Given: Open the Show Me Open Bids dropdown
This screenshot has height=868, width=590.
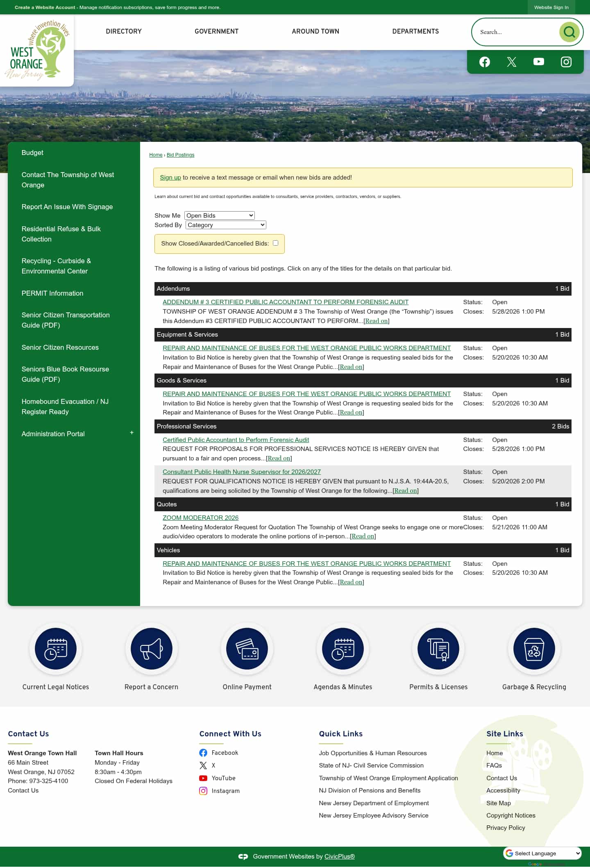Looking at the screenshot, I should pyautogui.click(x=220, y=216).
